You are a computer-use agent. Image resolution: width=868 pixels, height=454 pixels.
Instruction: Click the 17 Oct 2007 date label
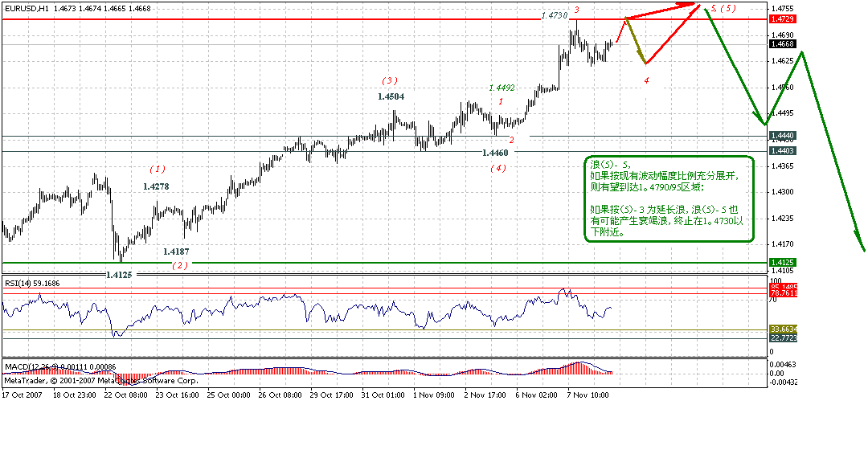tap(23, 395)
